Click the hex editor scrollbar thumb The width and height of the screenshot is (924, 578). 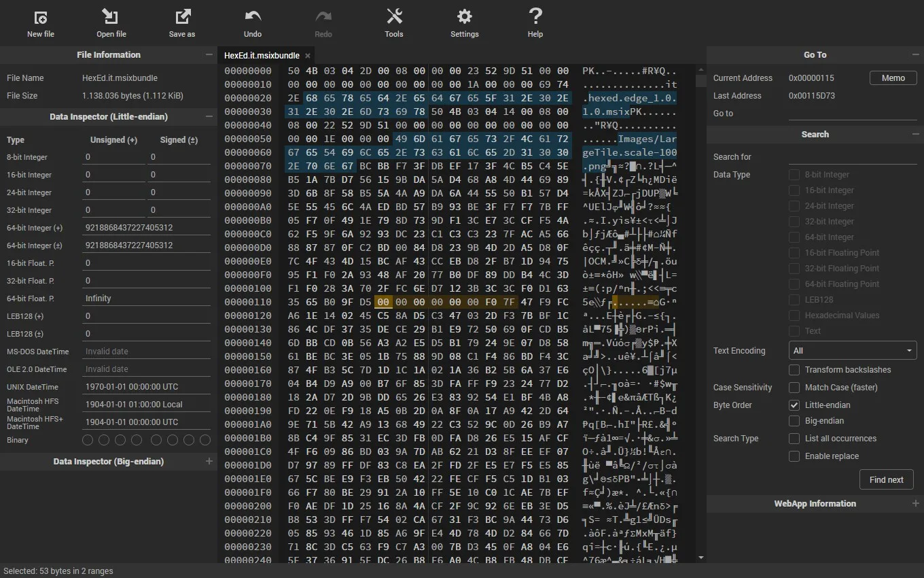coord(700,81)
